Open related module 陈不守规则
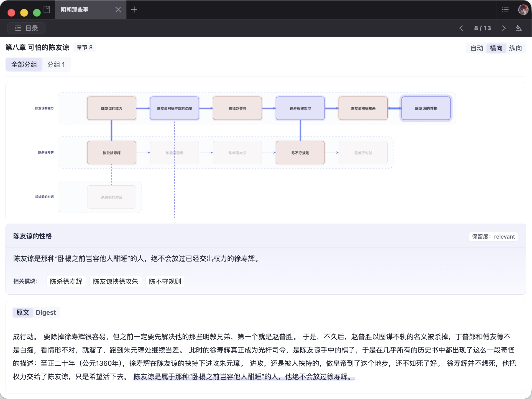532x399 pixels. click(165, 281)
